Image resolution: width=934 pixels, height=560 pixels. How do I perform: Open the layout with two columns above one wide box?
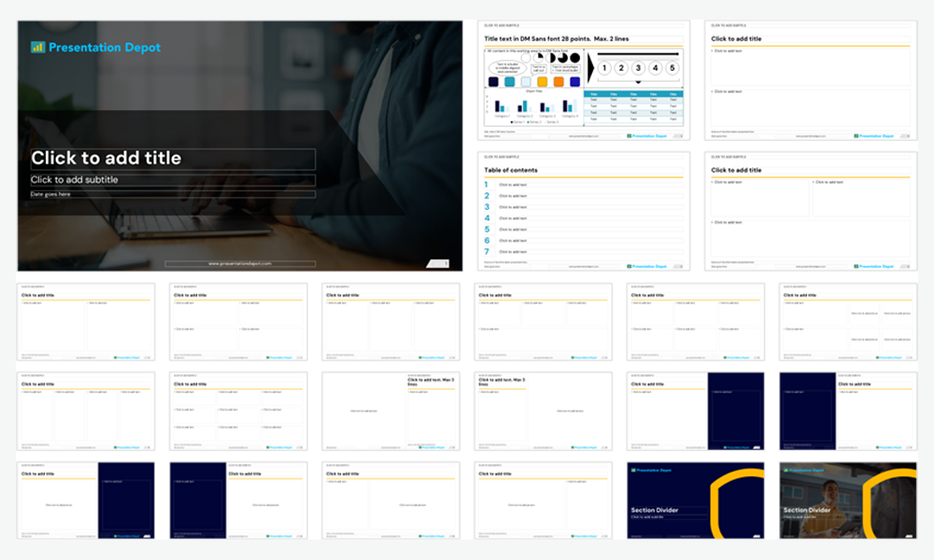point(811,211)
